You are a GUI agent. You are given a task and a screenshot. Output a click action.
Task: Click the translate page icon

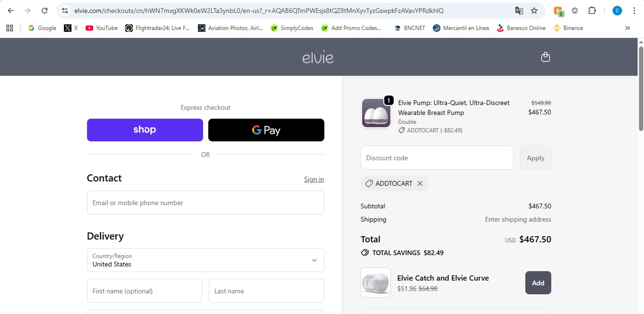[519, 11]
